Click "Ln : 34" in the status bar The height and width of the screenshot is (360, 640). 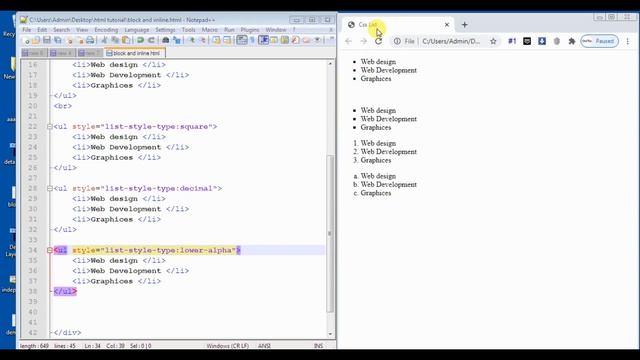click(93, 346)
